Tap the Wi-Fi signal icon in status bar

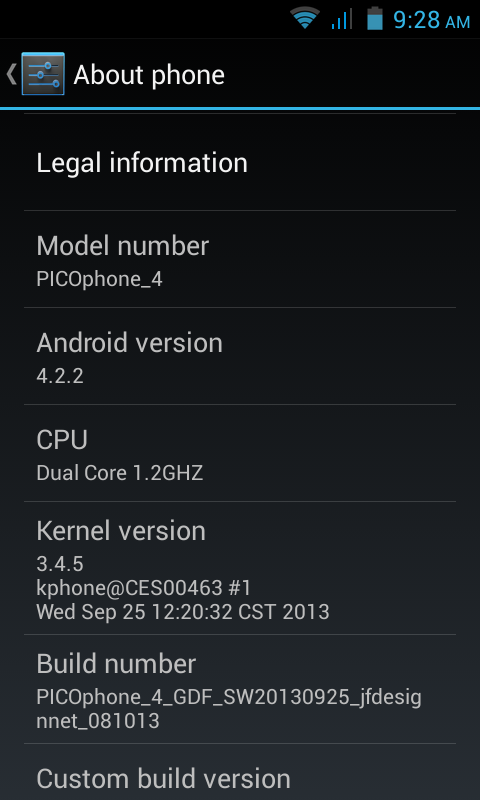click(x=305, y=19)
